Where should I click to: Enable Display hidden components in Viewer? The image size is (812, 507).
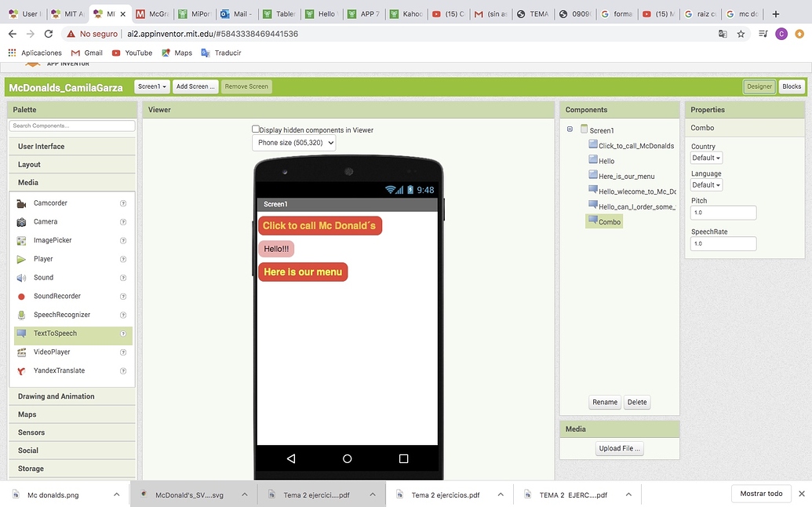(x=255, y=128)
